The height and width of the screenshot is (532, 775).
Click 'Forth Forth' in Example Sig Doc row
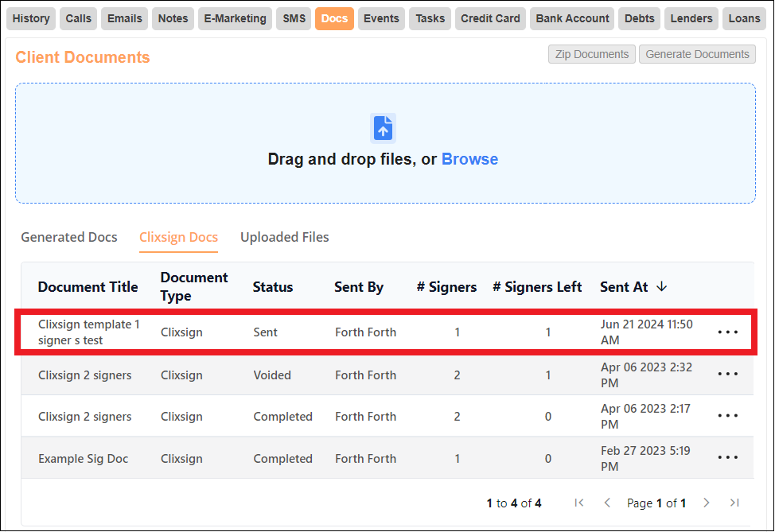(x=366, y=458)
